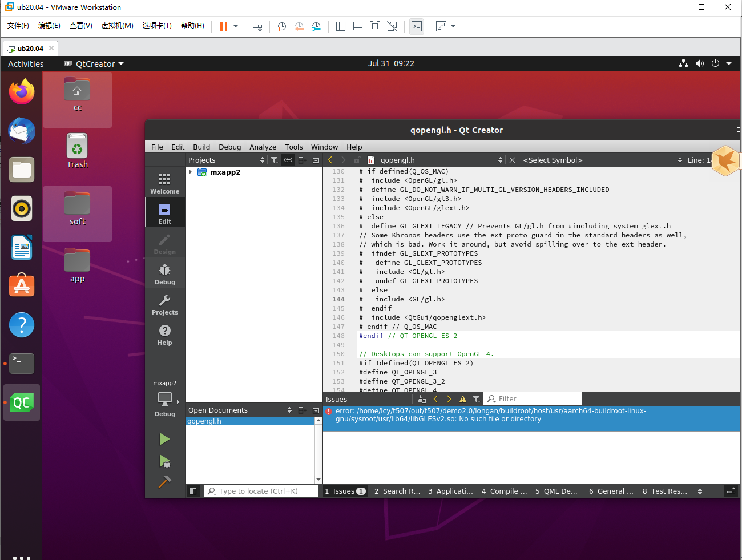This screenshot has width=742, height=560.
Task: Toggle VMware thumbnail bar
Action: pyautogui.click(x=358, y=26)
